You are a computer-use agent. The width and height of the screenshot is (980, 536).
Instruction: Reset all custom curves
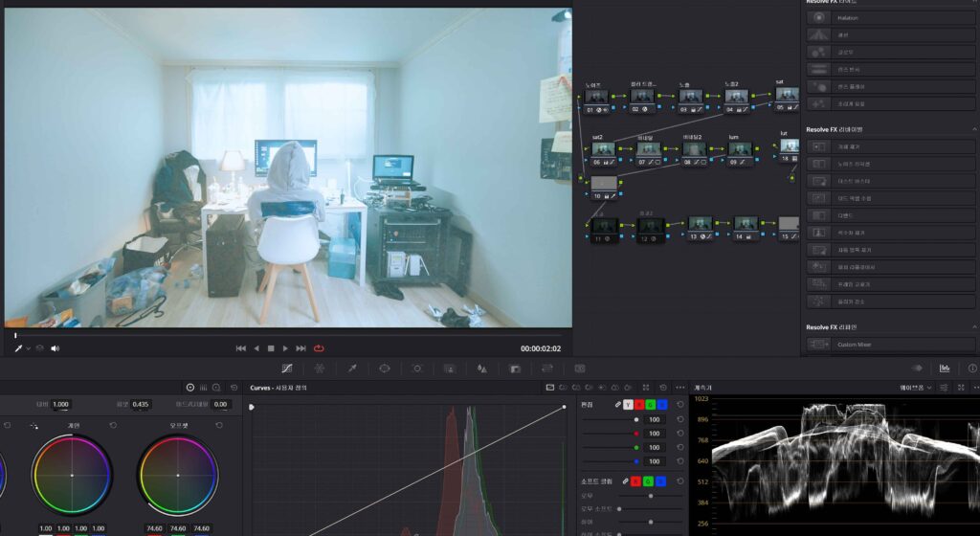click(663, 388)
